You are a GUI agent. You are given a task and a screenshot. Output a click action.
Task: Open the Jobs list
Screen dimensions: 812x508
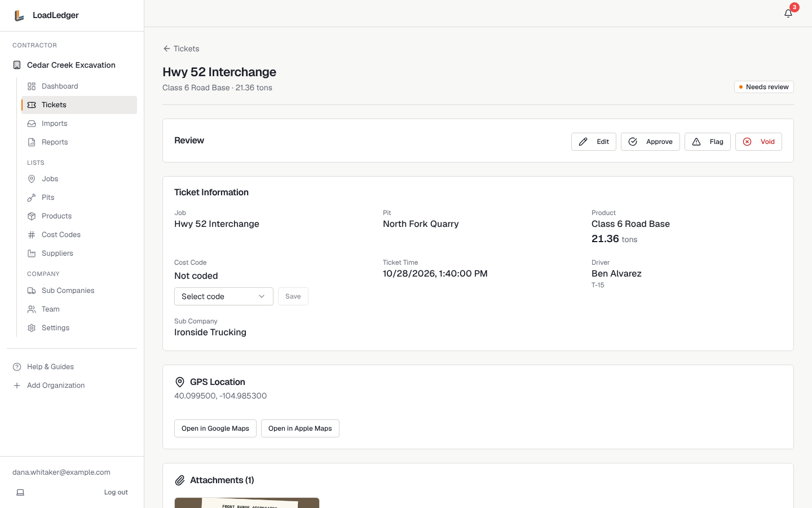point(79,179)
